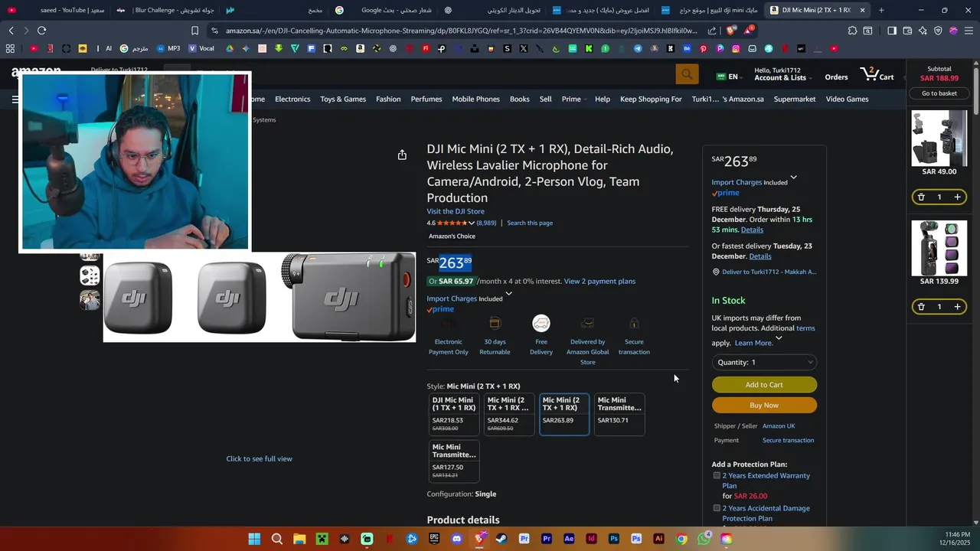Click the Buy Now button
Screen dimensions: 980x551
click(x=764, y=405)
